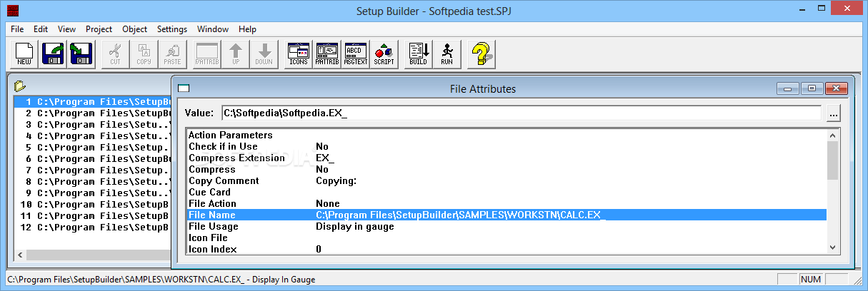Image resolution: width=868 pixels, height=291 pixels.
Task: Select file list entry number 1
Action: click(x=93, y=101)
